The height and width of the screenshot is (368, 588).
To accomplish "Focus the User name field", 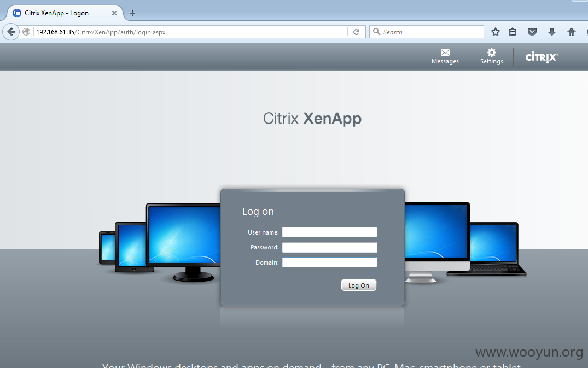I will coord(330,232).
